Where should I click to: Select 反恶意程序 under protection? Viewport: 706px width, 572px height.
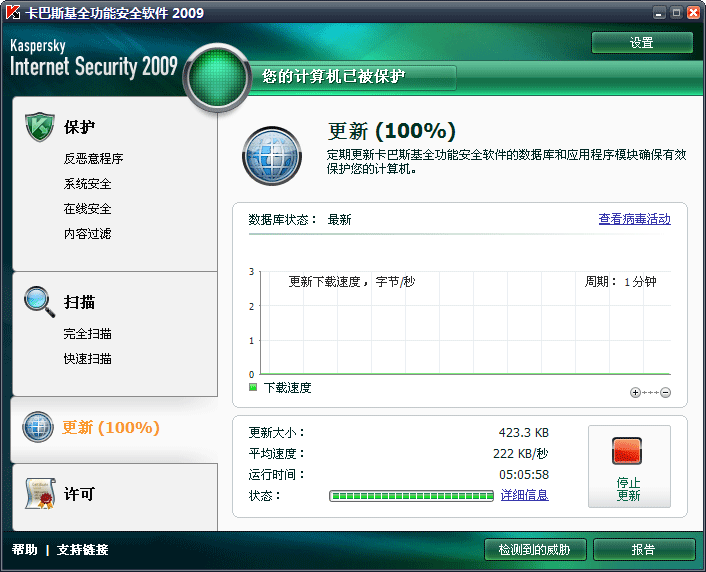tap(93, 159)
